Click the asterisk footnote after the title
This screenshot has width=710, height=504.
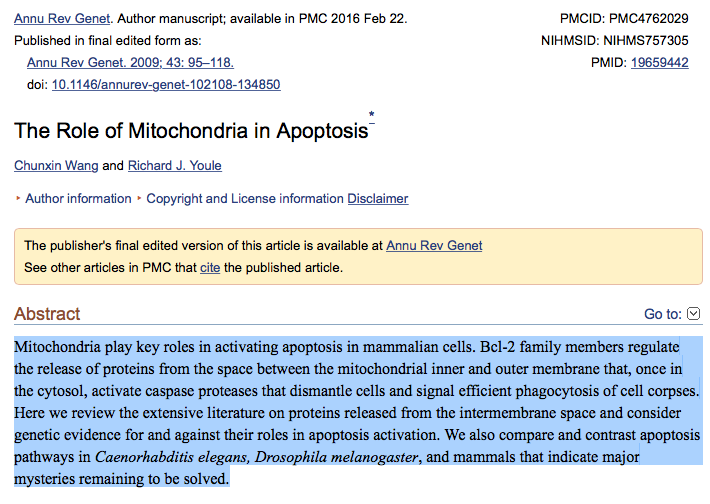click(373, 118)
